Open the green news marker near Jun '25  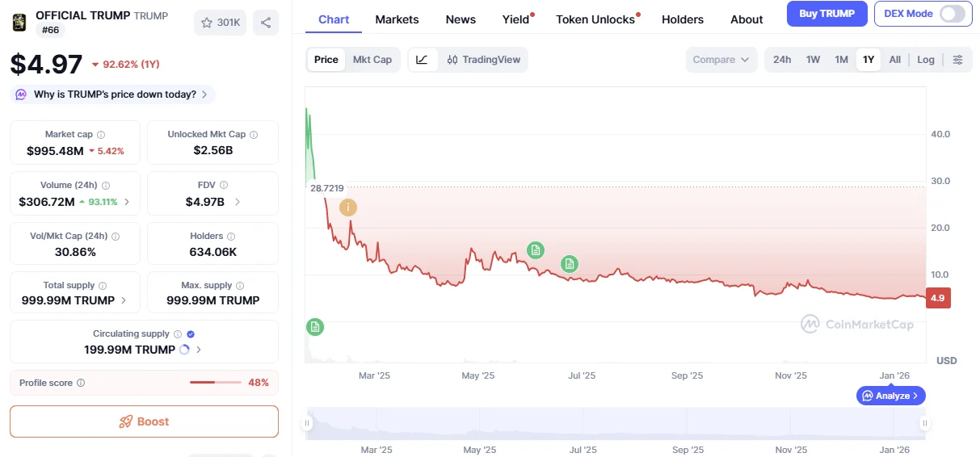(x=535, y=250)
